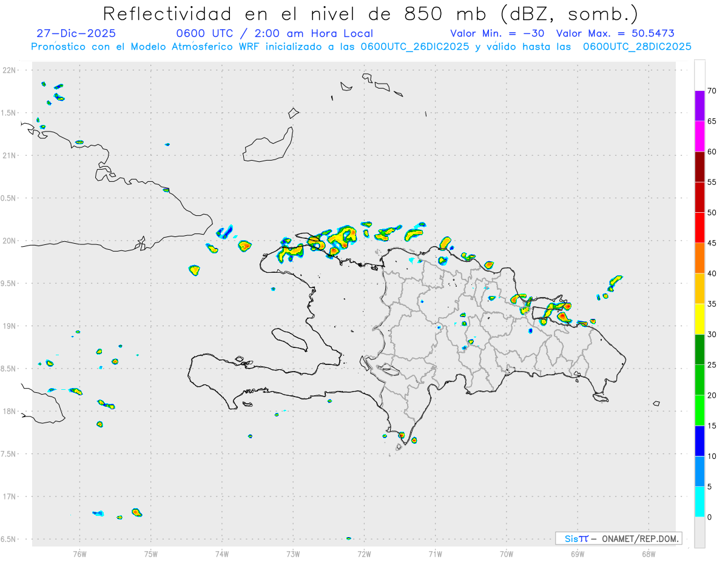Viewport: 728px width, 562px height.
Task: Click the colorbar value '5'
Action: click(x=709, y=486)
